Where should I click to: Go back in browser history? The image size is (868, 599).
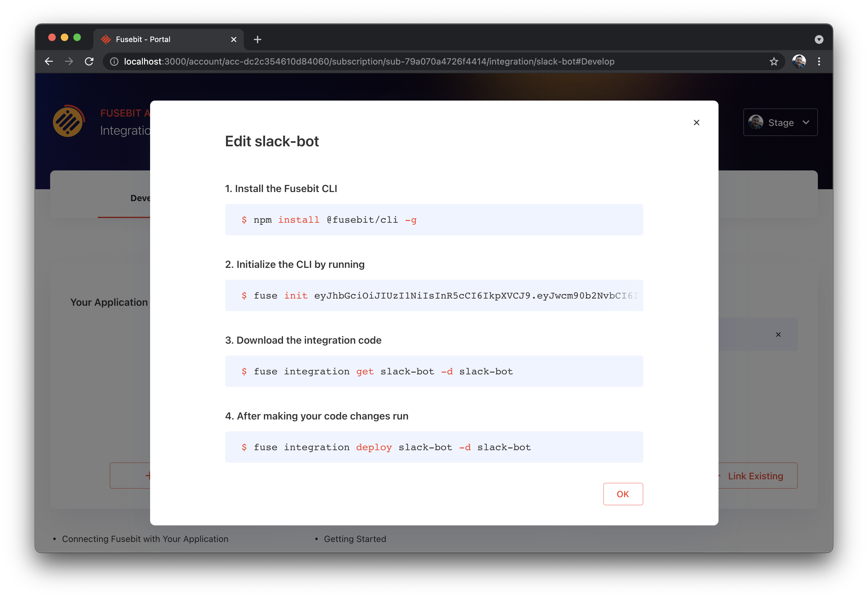[49, 61]
